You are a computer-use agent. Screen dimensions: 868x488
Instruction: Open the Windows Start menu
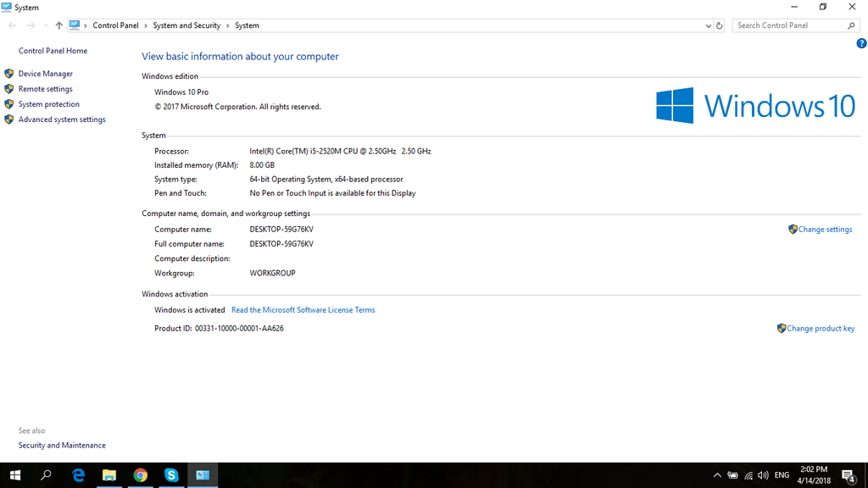[x=15, y=475]
